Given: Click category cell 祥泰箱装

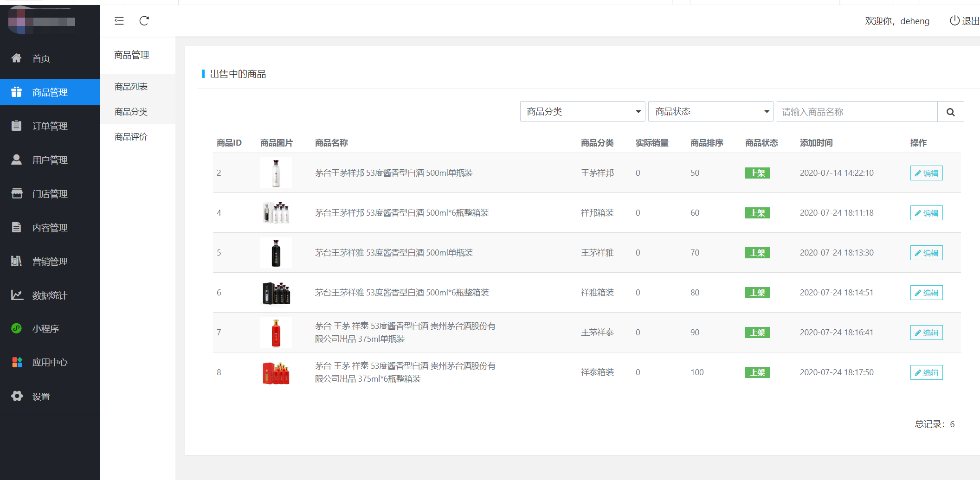Looking at the screenshot, I should coord(597,372).
